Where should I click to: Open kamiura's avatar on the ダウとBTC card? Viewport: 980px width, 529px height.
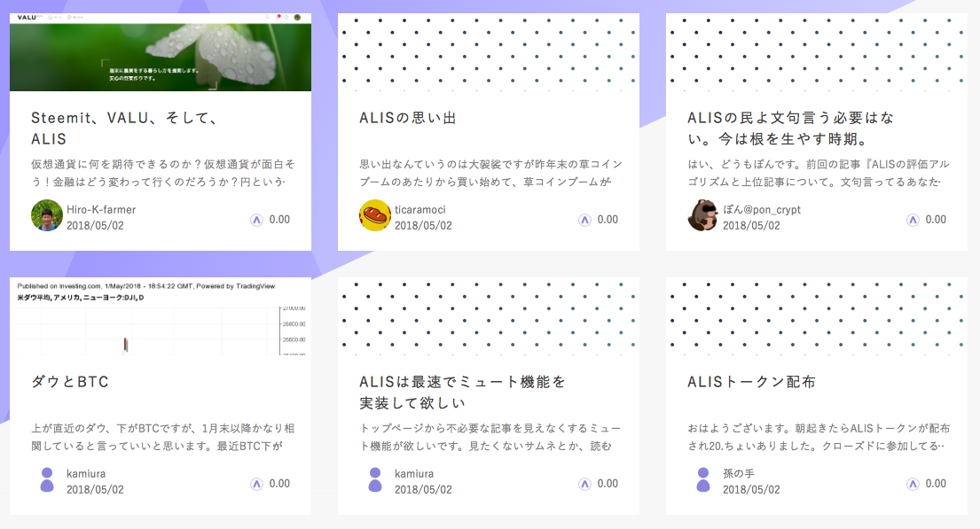[x=47, y=479]
